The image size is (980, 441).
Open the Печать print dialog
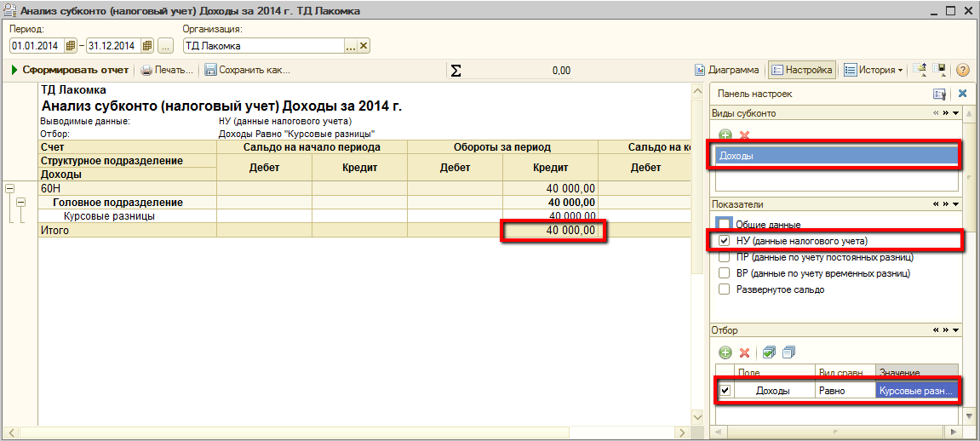[x=167, y=70]
